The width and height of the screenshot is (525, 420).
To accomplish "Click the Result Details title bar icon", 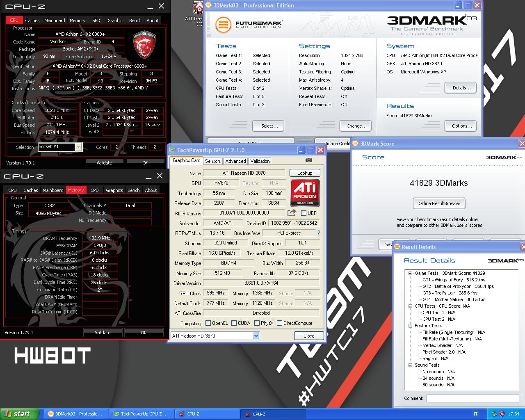I will point(397,247).
